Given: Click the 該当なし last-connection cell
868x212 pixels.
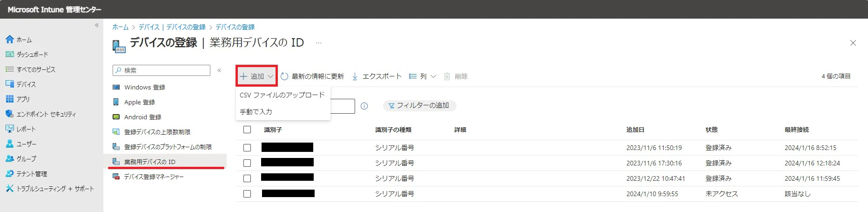Looking at the screenshot, I should [x=797, y=194].
